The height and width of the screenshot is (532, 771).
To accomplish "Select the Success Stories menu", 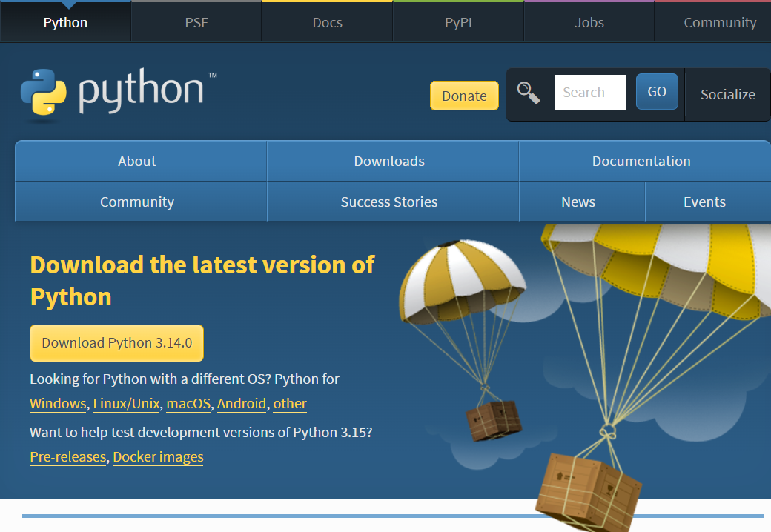I will pyautogui.click(x=389, y=202).
